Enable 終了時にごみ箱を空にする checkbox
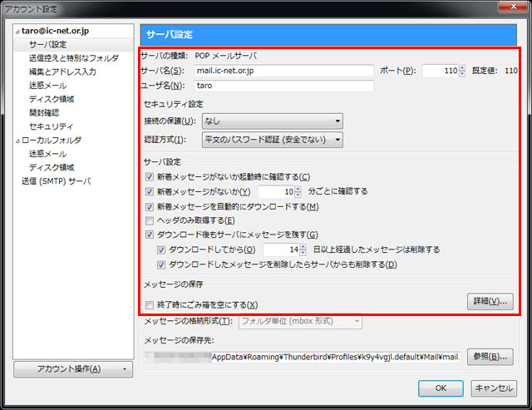532x410 pixels. 150,305
